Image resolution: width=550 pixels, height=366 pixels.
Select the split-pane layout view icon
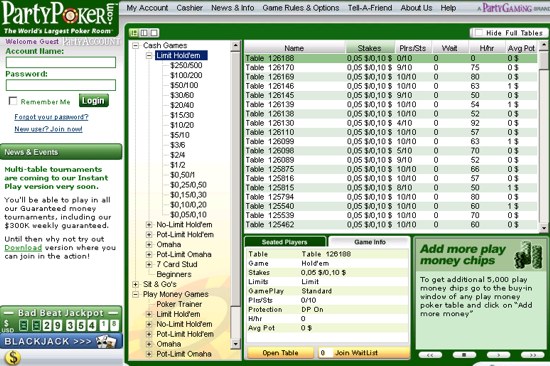click(144, 33)
